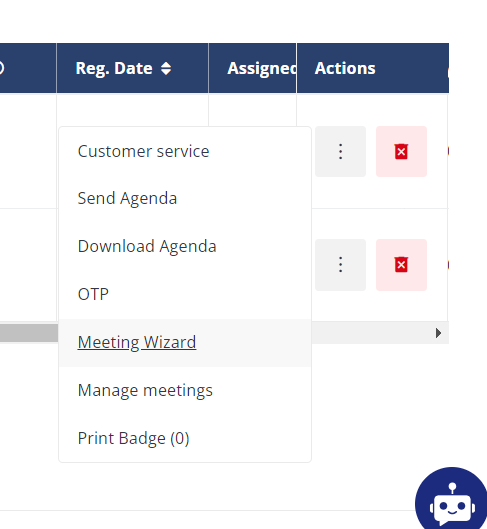This screenshot has width=487, height=529.
Task: Sort by Reg. Date arrows icon
Action: [166, 68]
